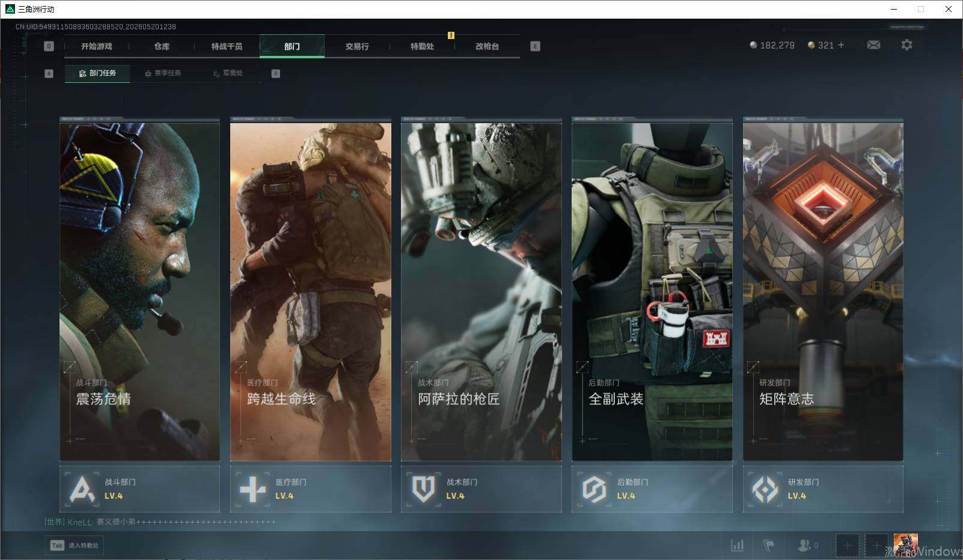Open the 特勤处 tab
The height and width of the screenshot is (560, 963).
[422, 46]
